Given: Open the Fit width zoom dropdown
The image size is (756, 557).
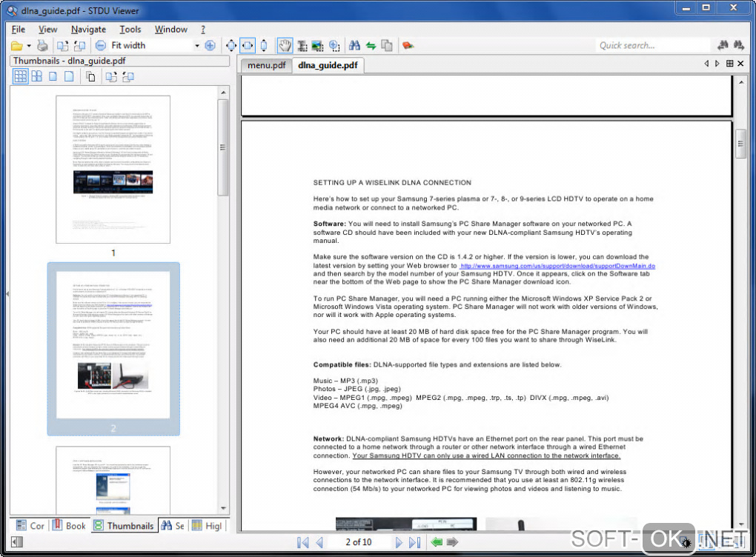Looking at the screenshot, I should pos(196,46).
